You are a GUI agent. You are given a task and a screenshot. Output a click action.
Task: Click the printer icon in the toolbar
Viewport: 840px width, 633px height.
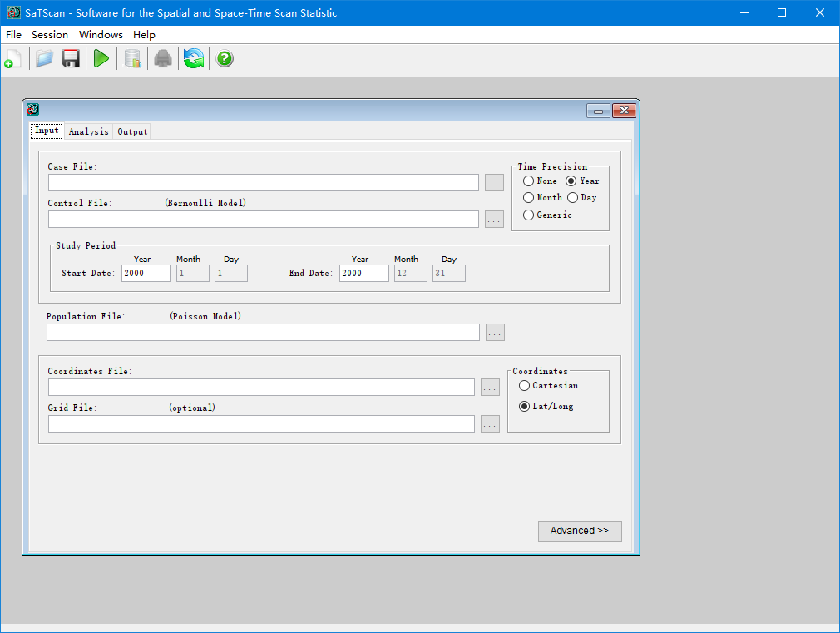coord(163,59)
